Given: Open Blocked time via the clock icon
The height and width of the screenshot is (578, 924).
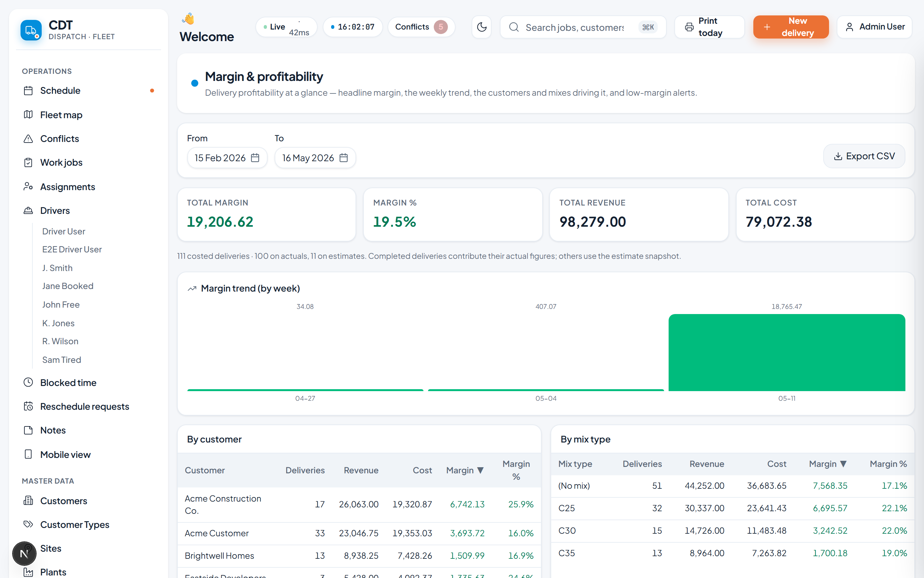Looking at the screenshot, I should pyautogui.click(x=28, y=382).
